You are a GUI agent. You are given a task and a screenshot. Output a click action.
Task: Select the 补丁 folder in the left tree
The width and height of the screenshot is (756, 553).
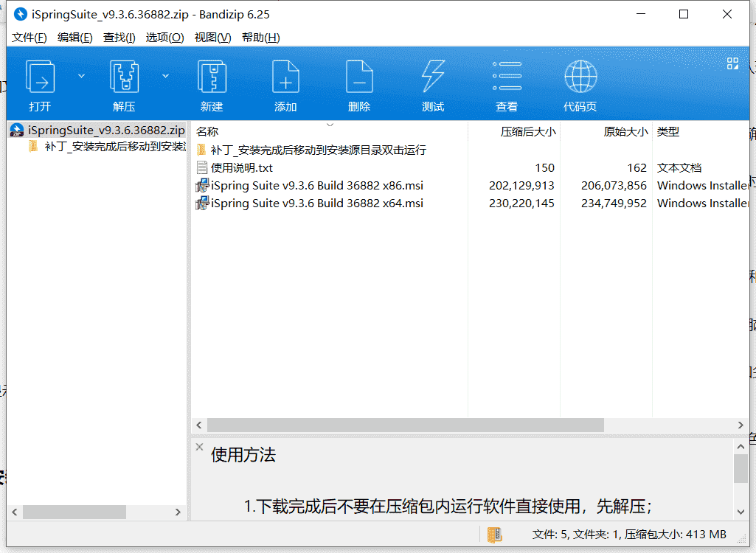(x=107, y=147)
